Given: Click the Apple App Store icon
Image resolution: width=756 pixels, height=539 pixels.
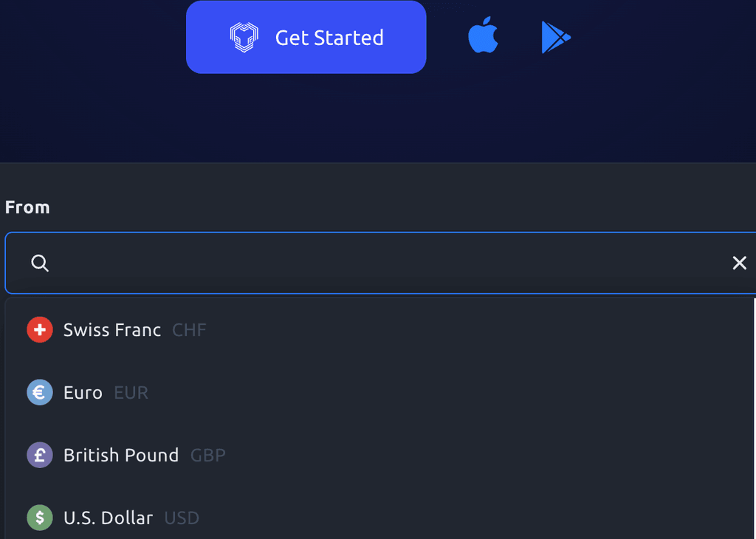Looking at the screenshot, I should pyautogui.click(x=484, y=35).
